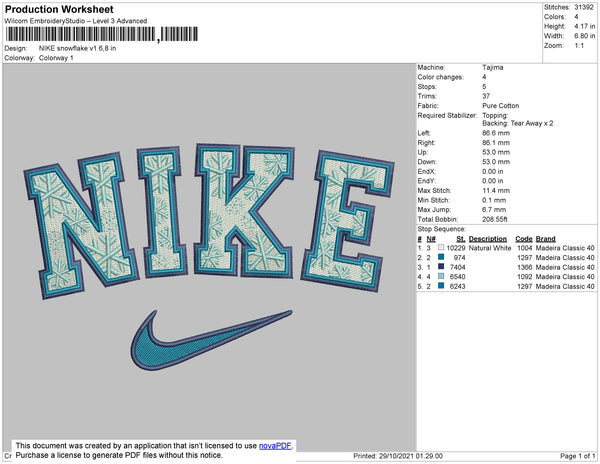Screen dimensions: 600x464
Task: Click the 'Down:' label
Action: click(x=427, y=162)
